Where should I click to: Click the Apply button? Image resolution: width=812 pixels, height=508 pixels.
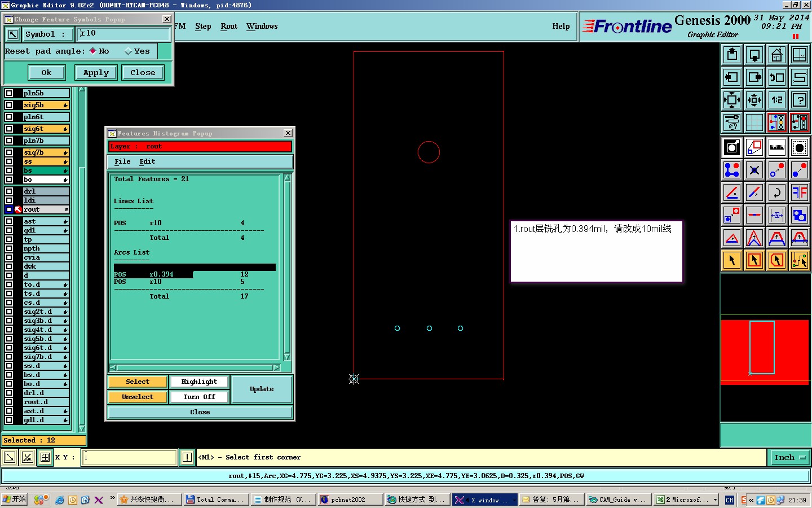coord(96,72)
